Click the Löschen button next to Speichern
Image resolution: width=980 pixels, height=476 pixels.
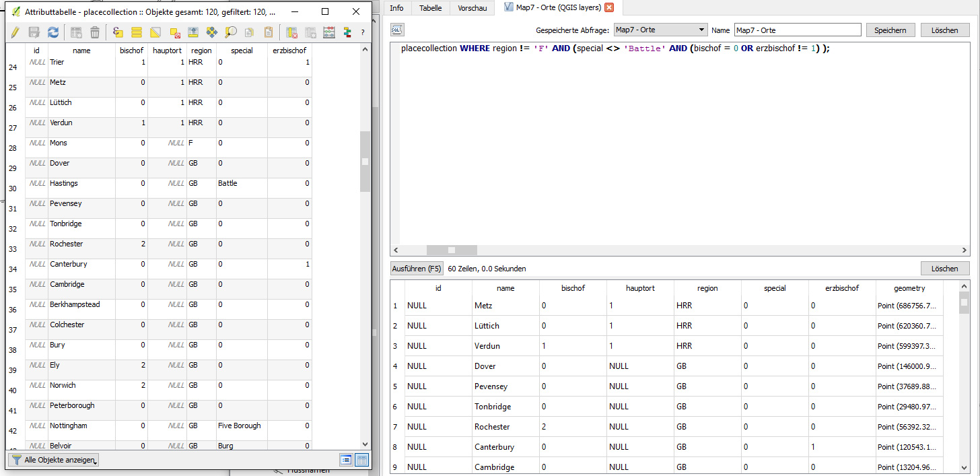coord(945,30)
